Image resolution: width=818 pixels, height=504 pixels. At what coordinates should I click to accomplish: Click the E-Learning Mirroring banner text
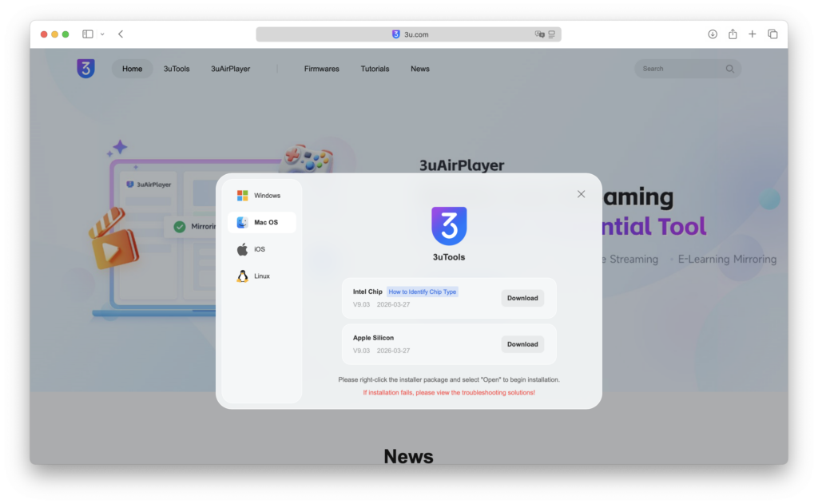click(x=727, y=260)
